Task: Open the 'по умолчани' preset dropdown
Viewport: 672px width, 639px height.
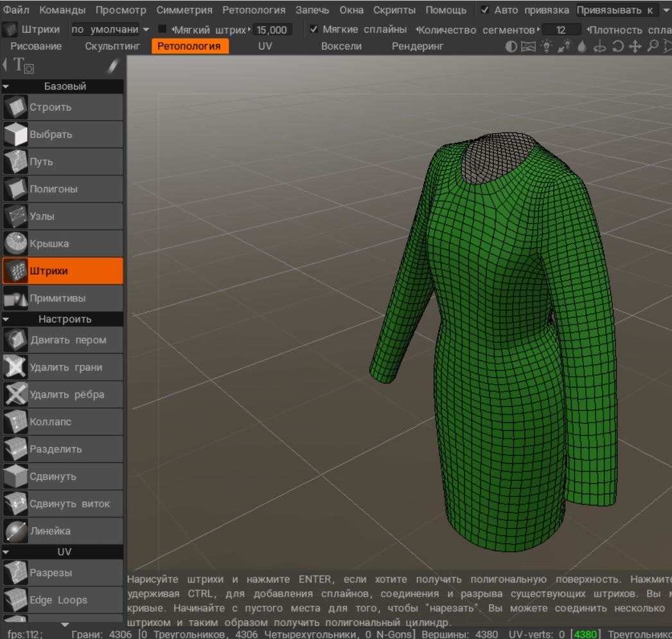Action: click(109, 30)
